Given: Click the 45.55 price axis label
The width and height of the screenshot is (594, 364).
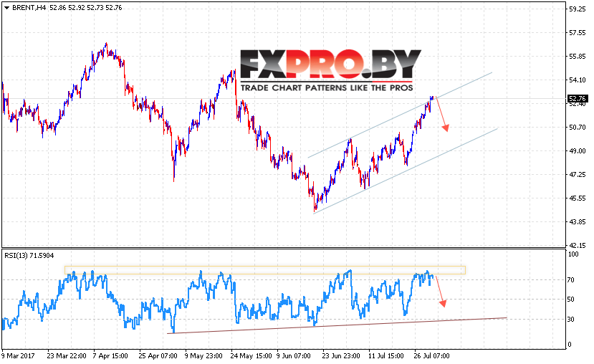Looking at the screenshot, I should (578, 198).
